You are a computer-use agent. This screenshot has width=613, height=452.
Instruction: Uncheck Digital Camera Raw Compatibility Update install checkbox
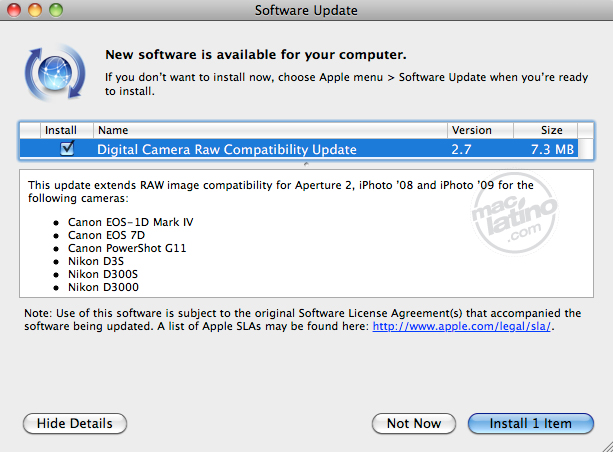[x=67, y=148]
